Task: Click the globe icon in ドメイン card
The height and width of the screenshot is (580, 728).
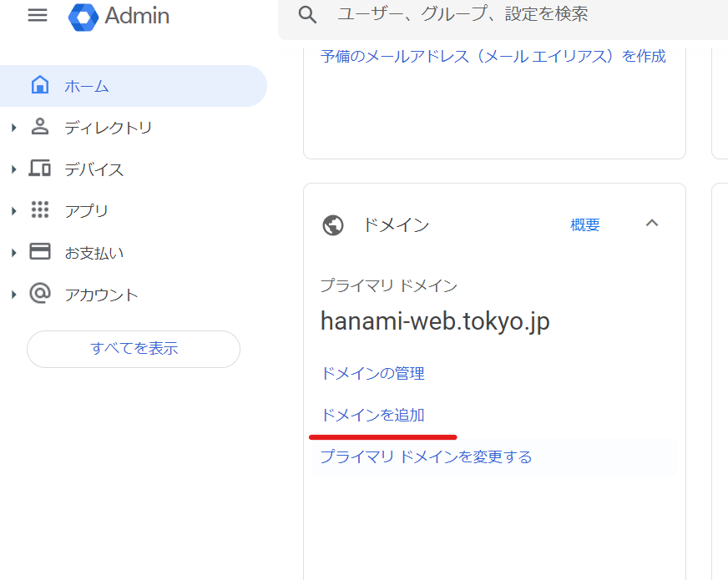Action: click(333, 225)
